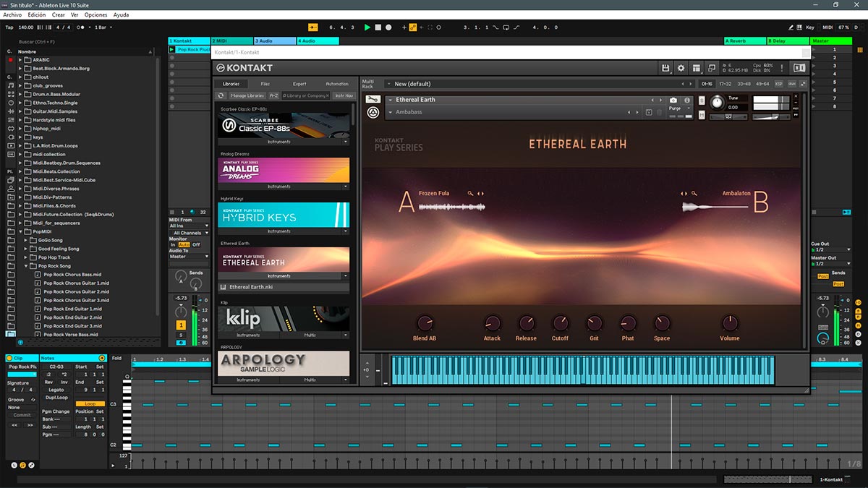868x488 pixels.
Task: Click the library search field in Kontakt
Action: 306,95
